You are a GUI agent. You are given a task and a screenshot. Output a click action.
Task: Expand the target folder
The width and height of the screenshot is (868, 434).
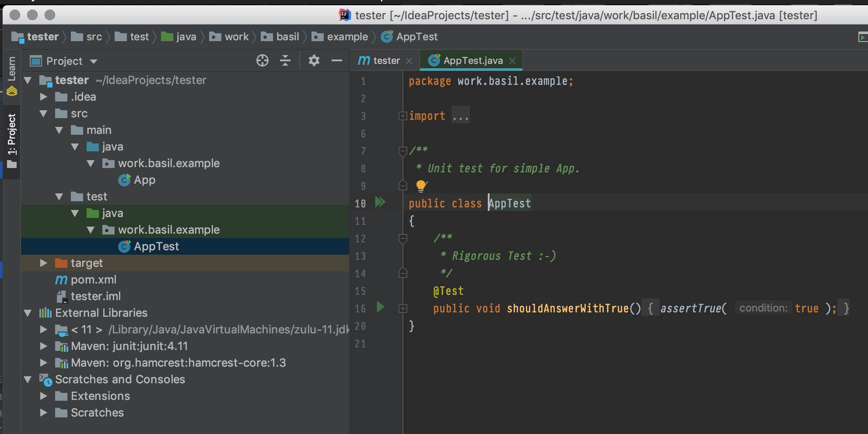click(x=43, y=262)
